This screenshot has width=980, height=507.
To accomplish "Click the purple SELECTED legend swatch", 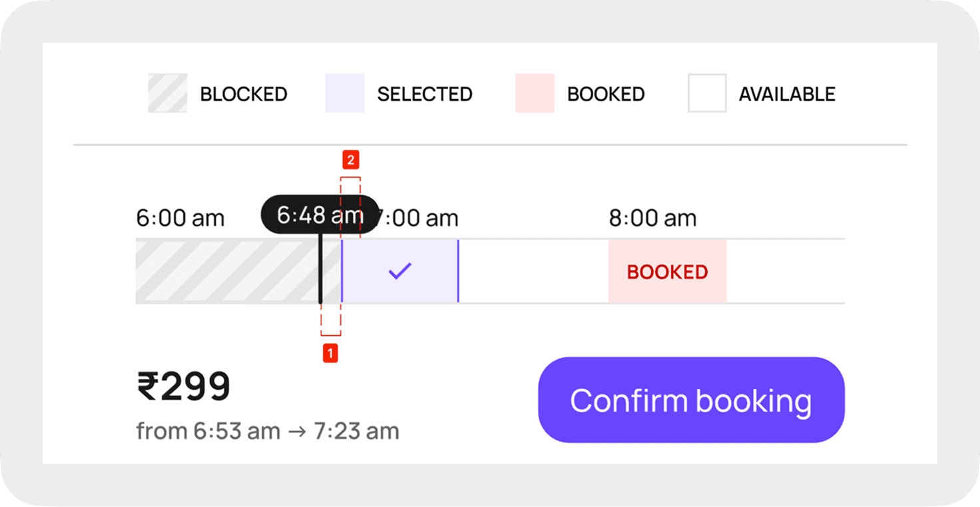I will [345, 93].
